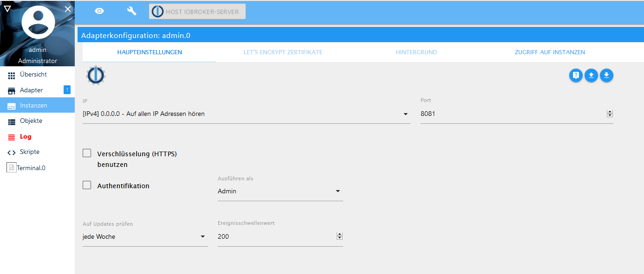
Task: Switch to the Zugriff auf Instanzen tab
Action: point(550,52)
